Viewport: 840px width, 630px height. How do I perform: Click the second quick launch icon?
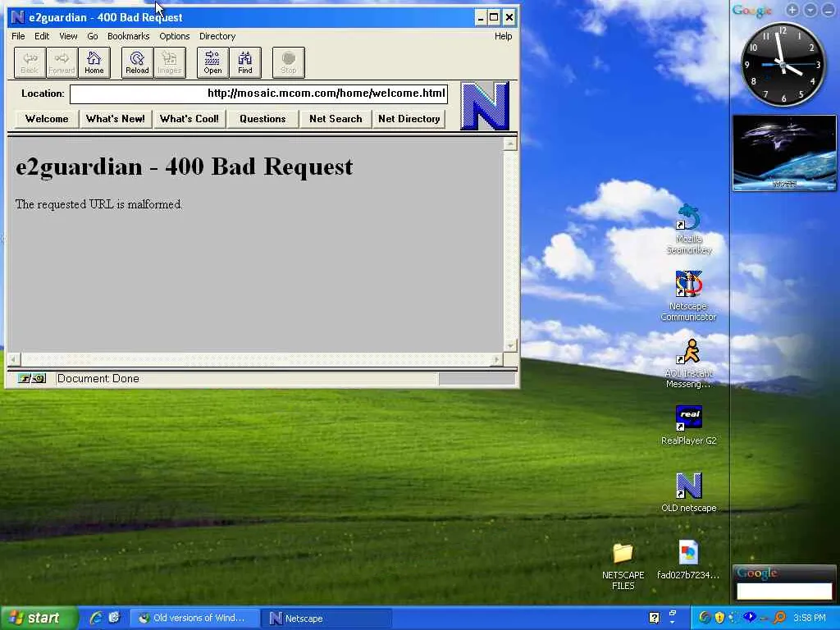pos(114,618)
